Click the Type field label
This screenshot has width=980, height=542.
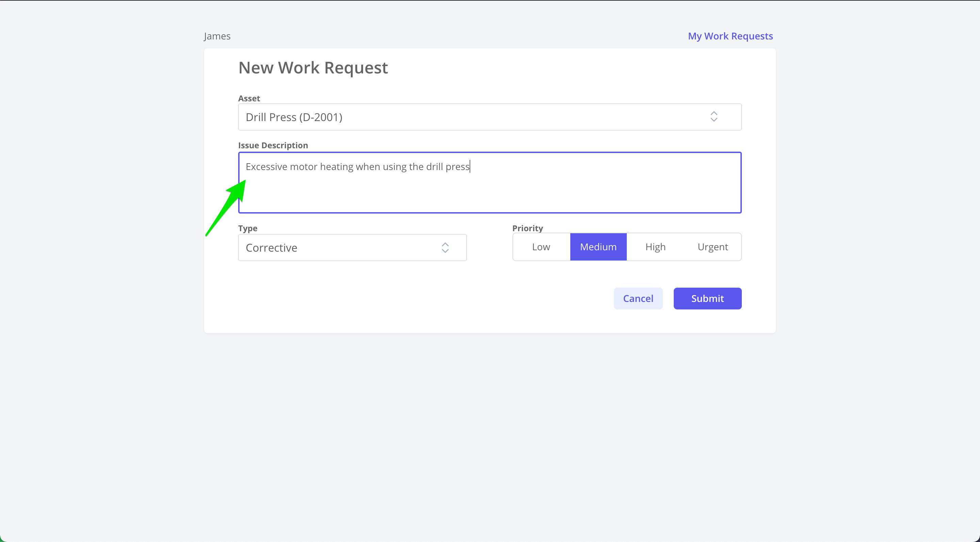[x=248, y=228]
